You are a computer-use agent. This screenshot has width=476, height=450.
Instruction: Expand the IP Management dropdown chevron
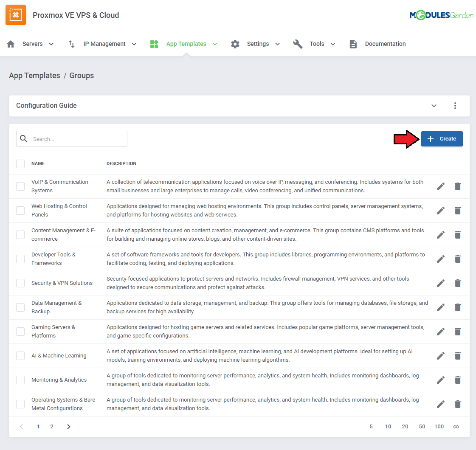tap(134, 44)
